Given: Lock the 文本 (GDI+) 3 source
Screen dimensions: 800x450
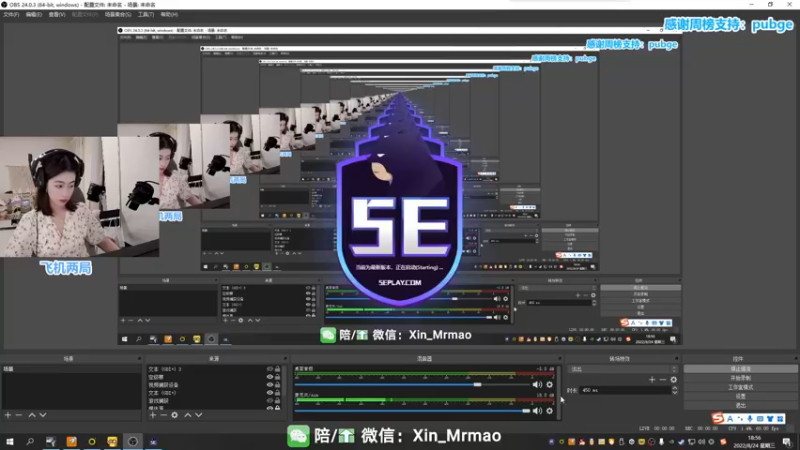Looking at the screenshot, I should pyautogui.click(x=278, y=369).
